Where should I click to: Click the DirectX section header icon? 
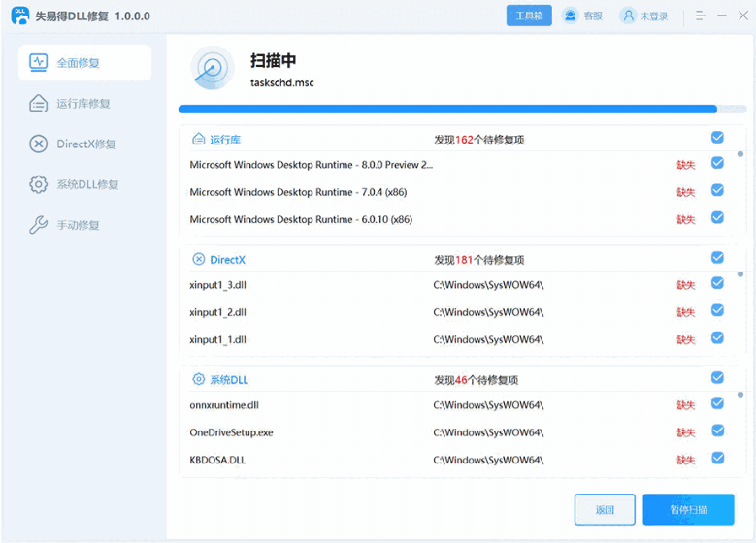coord(199,259)
